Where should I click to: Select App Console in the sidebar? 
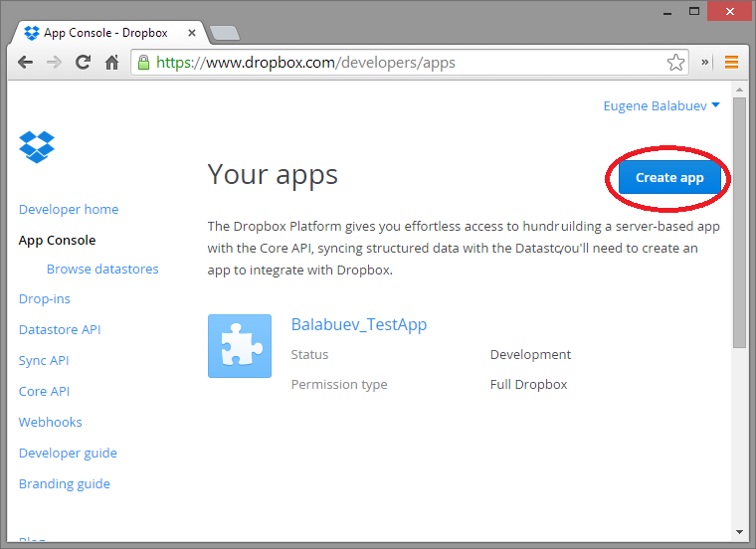click(57, 240)
